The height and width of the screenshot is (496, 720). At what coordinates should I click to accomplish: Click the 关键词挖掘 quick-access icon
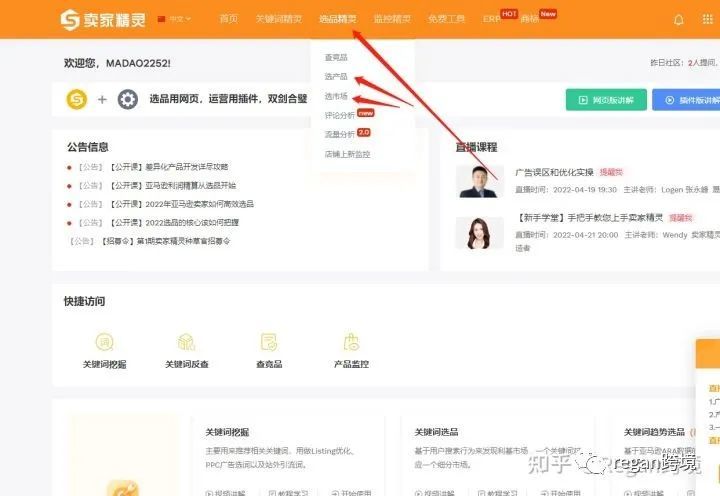[x=104, y=342]
